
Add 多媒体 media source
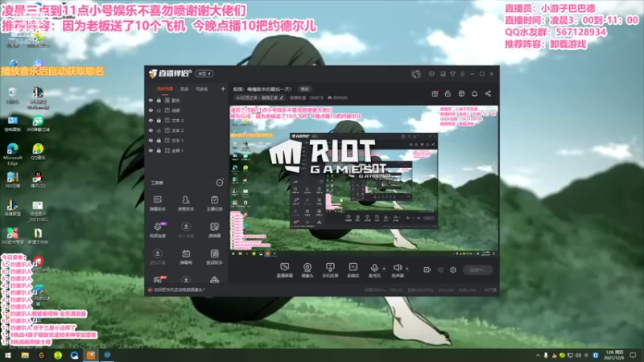coord(353,270)
